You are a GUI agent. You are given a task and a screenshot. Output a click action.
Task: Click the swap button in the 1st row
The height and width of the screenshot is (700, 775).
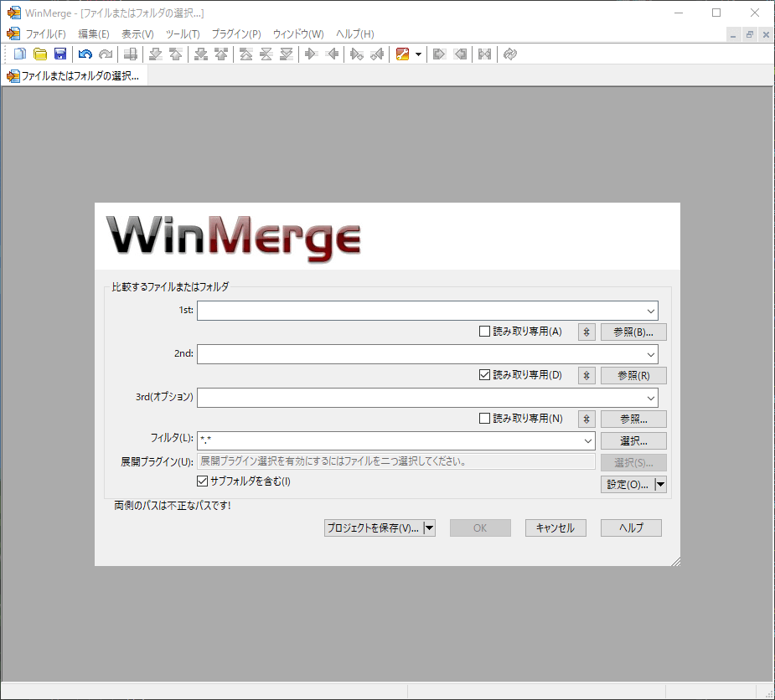tap(586, 332)
